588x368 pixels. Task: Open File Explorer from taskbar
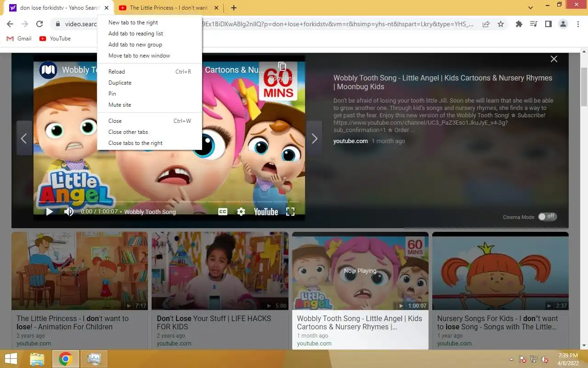click(x=37, y=359)
